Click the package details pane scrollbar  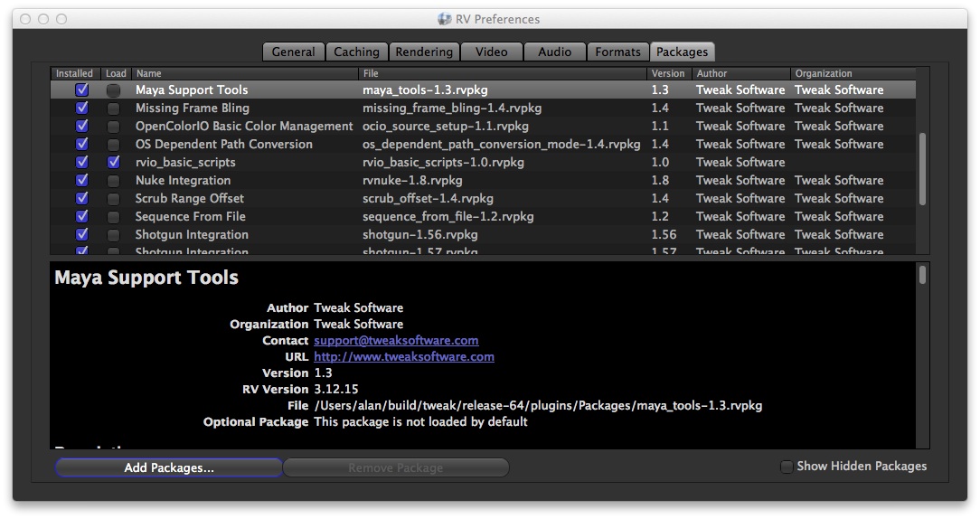[922, 275]
